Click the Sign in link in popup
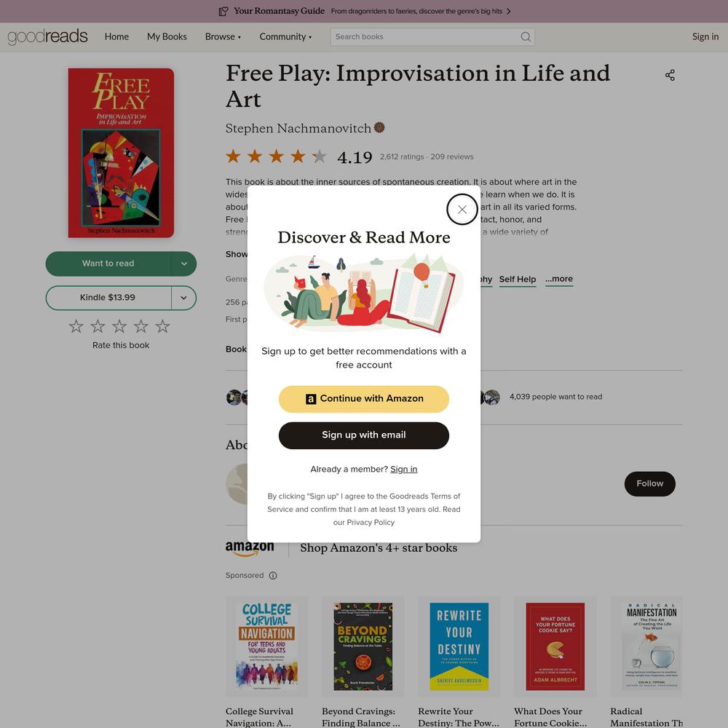The height and width of the screenshot is (728, 728). click(403, 470)
